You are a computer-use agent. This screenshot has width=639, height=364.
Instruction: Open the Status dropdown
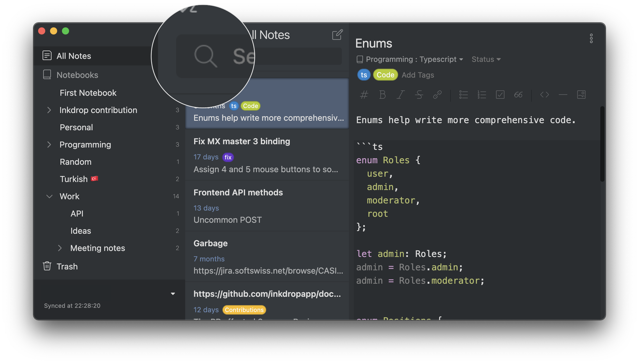[486, 59]
